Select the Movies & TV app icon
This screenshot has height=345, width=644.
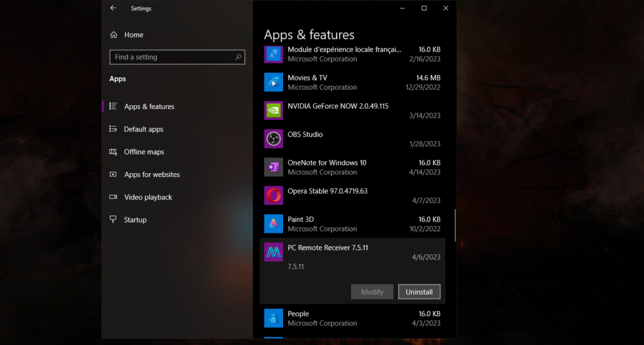(x=274, y=82)
